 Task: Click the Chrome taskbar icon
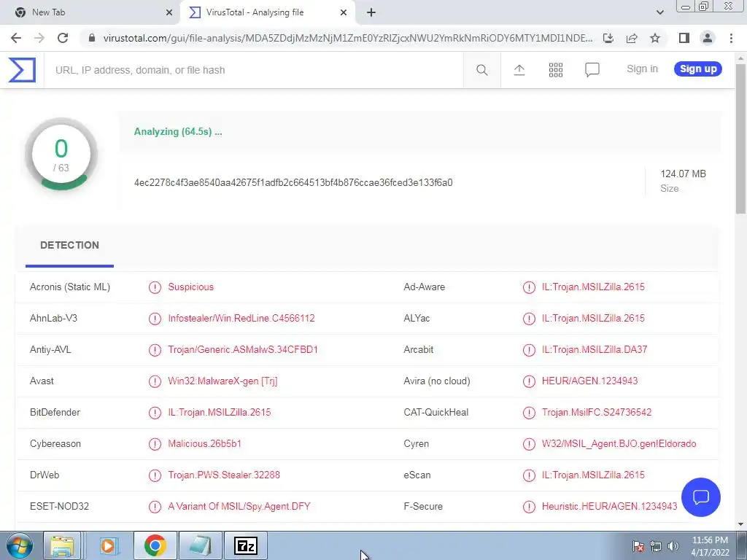(155, 545)
